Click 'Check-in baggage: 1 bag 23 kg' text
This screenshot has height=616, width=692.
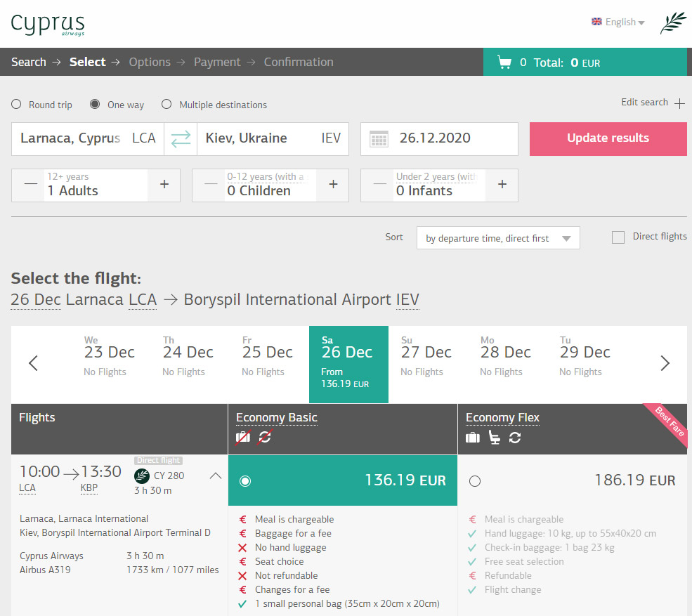click(549, 548)
